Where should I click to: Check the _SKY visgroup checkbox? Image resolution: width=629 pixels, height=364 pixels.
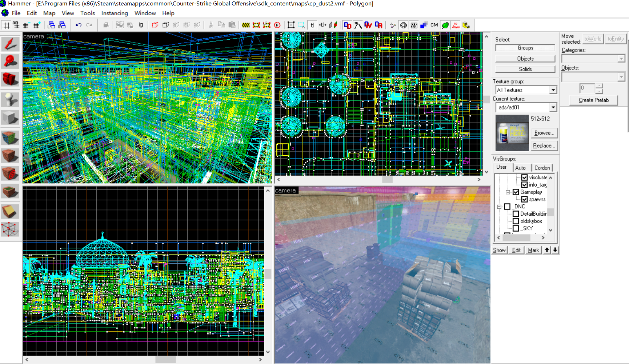516,228
